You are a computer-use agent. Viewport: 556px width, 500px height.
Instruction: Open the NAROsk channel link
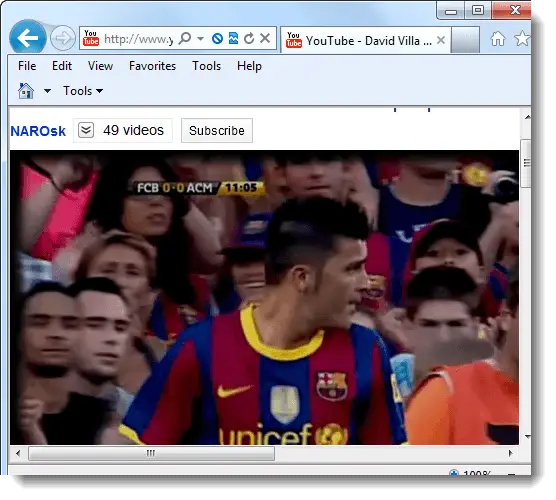click(38, 131)
